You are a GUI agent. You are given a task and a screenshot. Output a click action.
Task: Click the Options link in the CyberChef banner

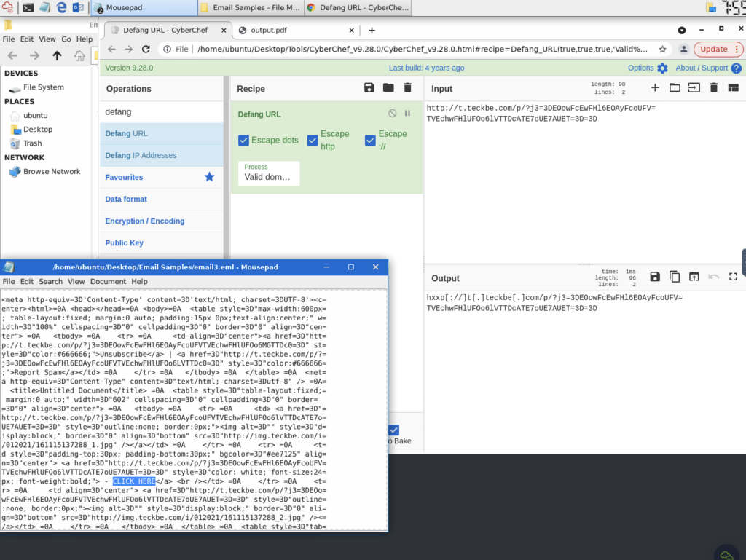pyautogui.click(x=640, y=68)
